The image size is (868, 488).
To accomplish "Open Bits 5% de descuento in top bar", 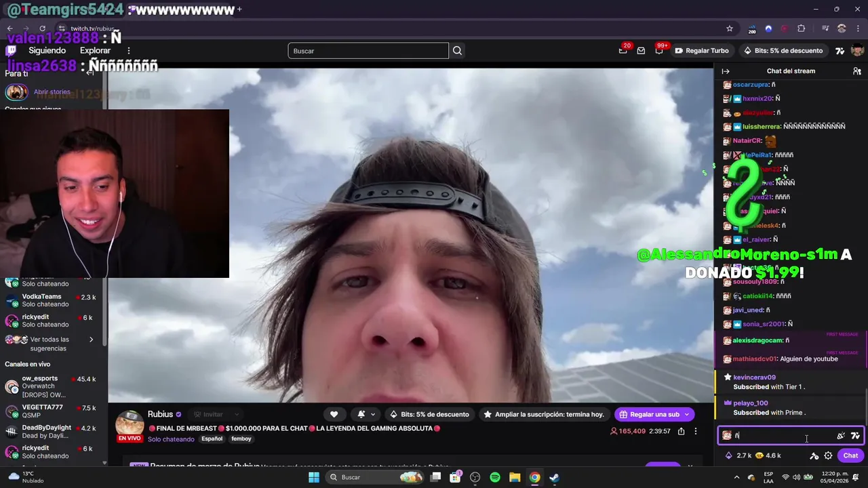I will pyautogui.click(x=783, y=51).
